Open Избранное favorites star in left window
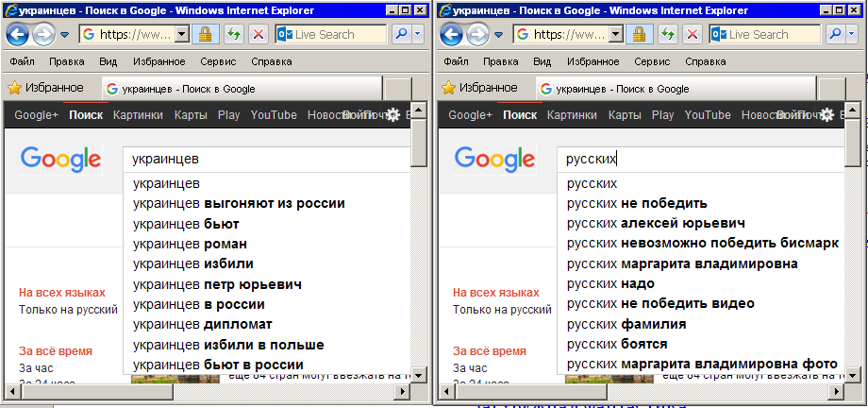 (46, 88)
